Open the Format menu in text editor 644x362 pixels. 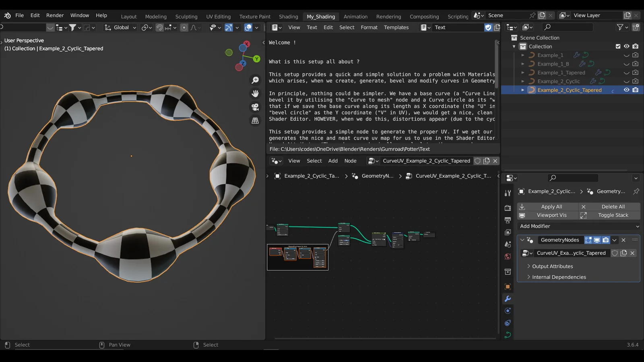pyautogui.click(x=369, y=27)
